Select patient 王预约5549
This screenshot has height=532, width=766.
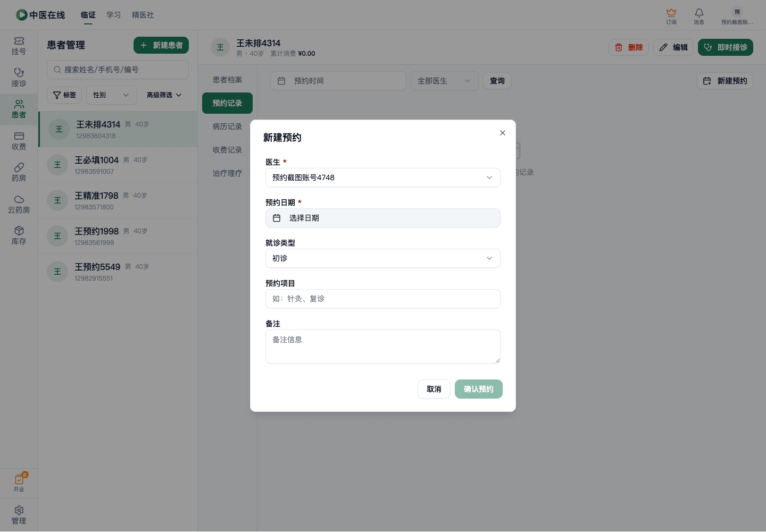click(118, 272)
